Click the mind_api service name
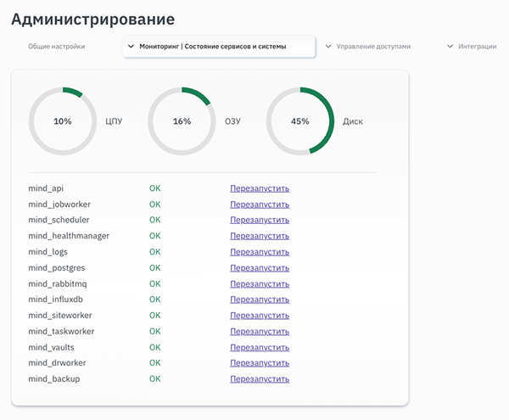Image resolution: width=509 pixels, height=420 pixels. coord(46,188)
